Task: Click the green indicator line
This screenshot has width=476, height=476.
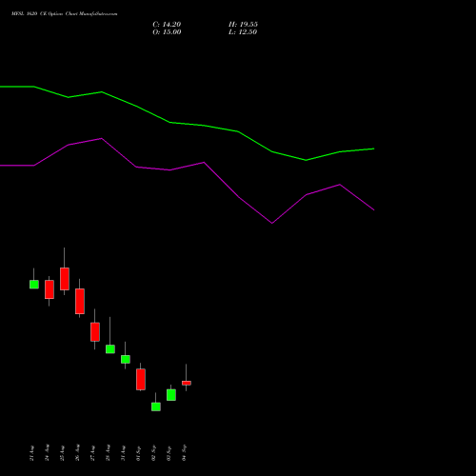Action: click(204, 126)
